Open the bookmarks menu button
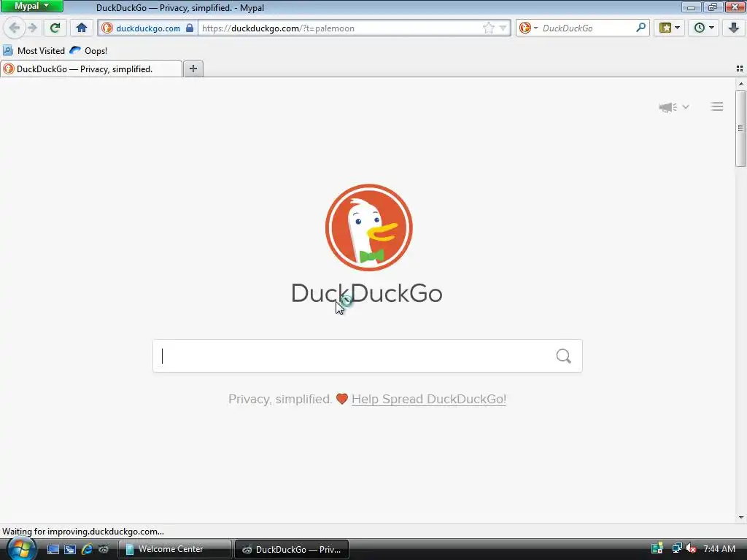The width and height of the screenshot is (747, 560). pyautogui.click(x=665, y=28)
